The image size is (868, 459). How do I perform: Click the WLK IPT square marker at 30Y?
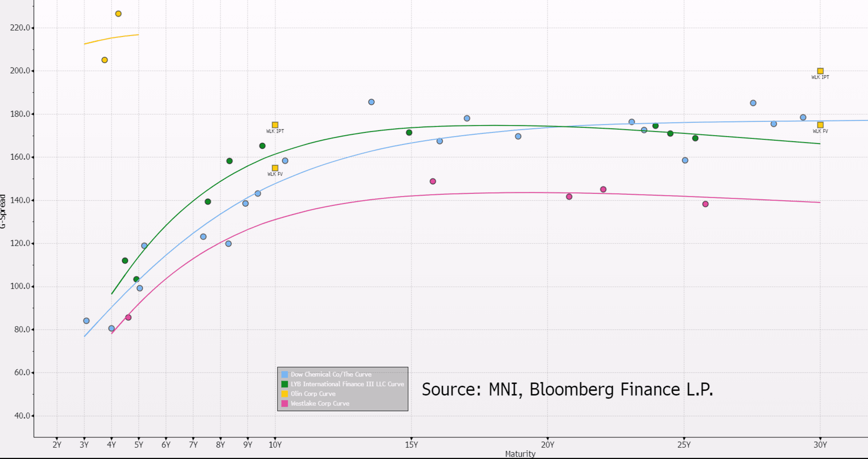click(820, 71)
